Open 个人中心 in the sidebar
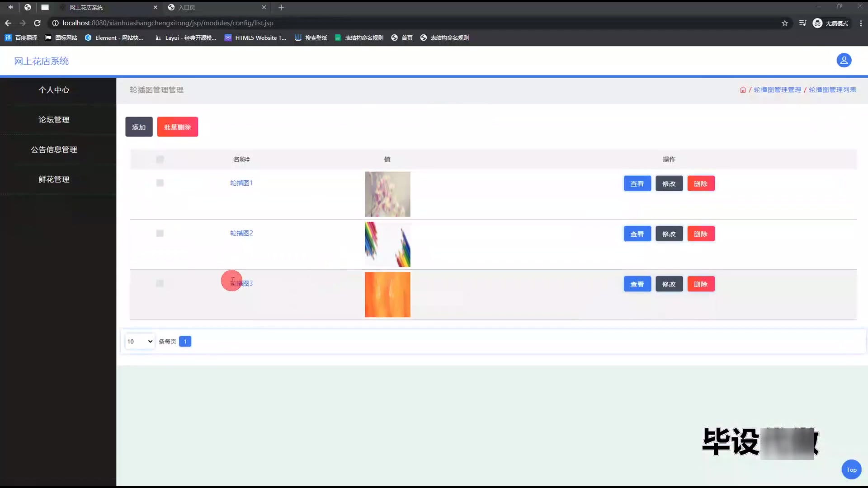Viewport: 868px width, 488px height. coord(54,90)
